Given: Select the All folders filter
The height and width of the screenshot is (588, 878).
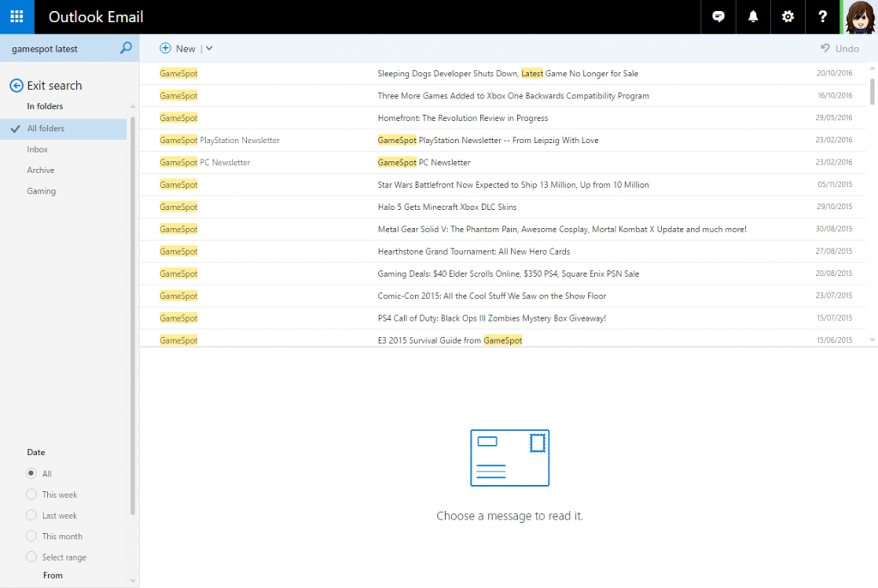Looking at the screenshot, I should point(63,129).
